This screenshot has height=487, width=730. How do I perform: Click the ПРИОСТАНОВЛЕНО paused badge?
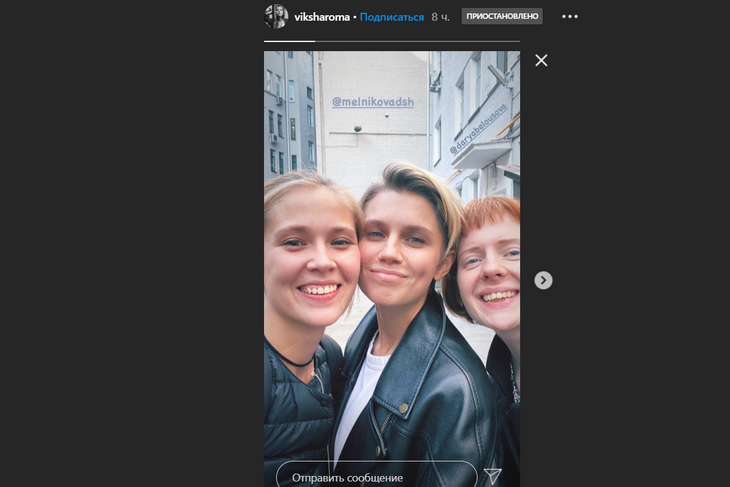(502, 17)
